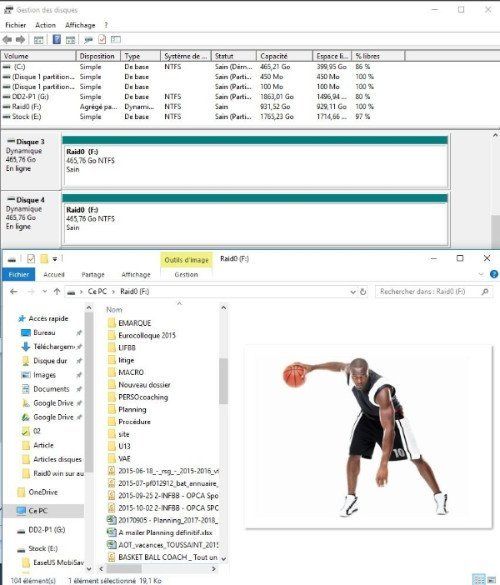The width and height of the screenshot is (500, 585).
Task: Click the rightmost icon in Disk Management toolbar
Action: click(x=116, y=39)
